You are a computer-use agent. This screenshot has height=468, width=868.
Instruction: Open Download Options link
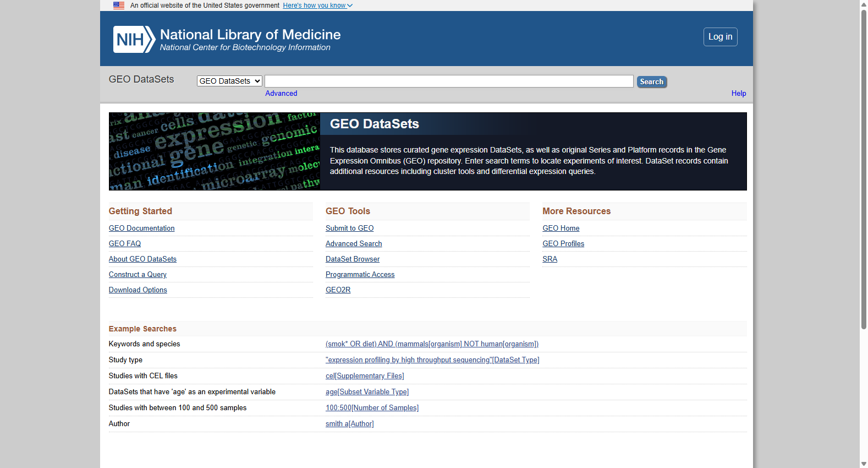point(138,290)
